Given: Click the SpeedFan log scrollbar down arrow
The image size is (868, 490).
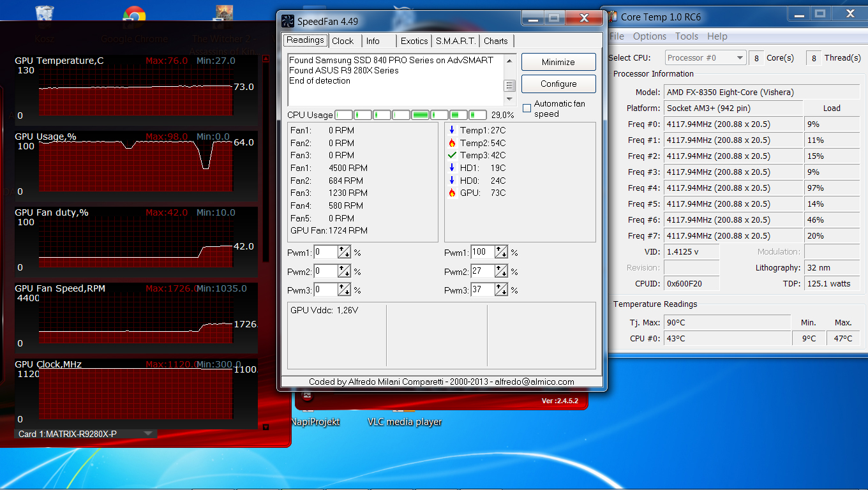Looking at the screenshot, I should click(x=509, y=100).
